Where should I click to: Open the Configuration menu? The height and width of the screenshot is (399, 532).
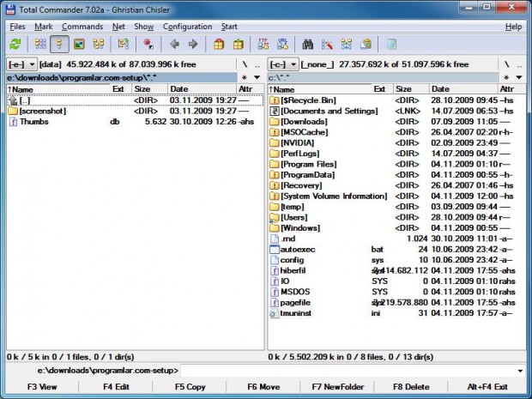[187, 27]
